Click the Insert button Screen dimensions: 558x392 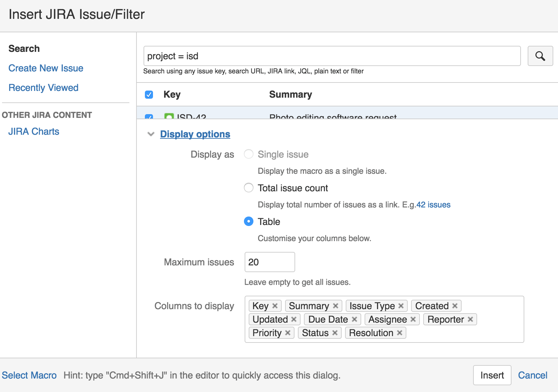tap(492, 375)
